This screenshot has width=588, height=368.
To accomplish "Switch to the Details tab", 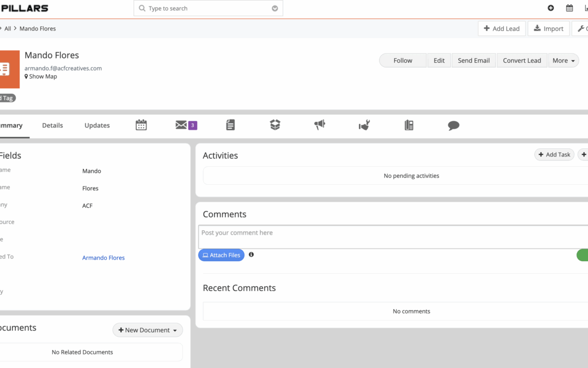I will click(x=53, y=125).
